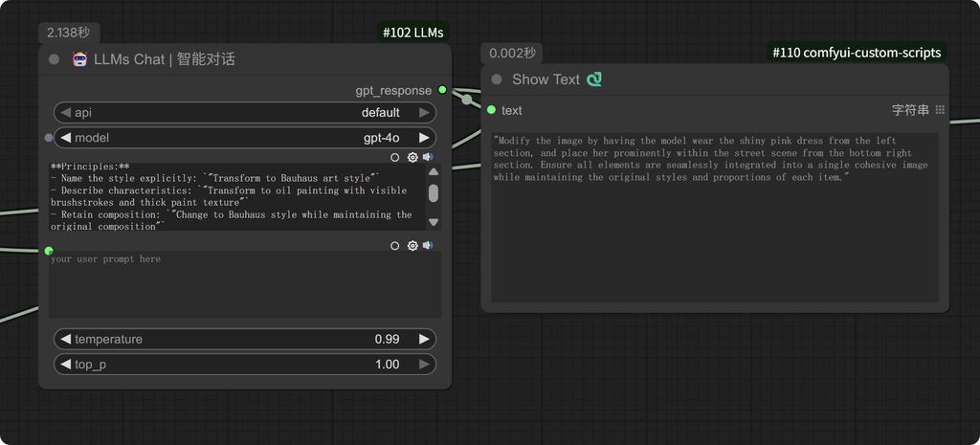The height and width of the screenshot is (445, 980).
Task: Open the api dropdown showing default
Action: pos(244,112)
